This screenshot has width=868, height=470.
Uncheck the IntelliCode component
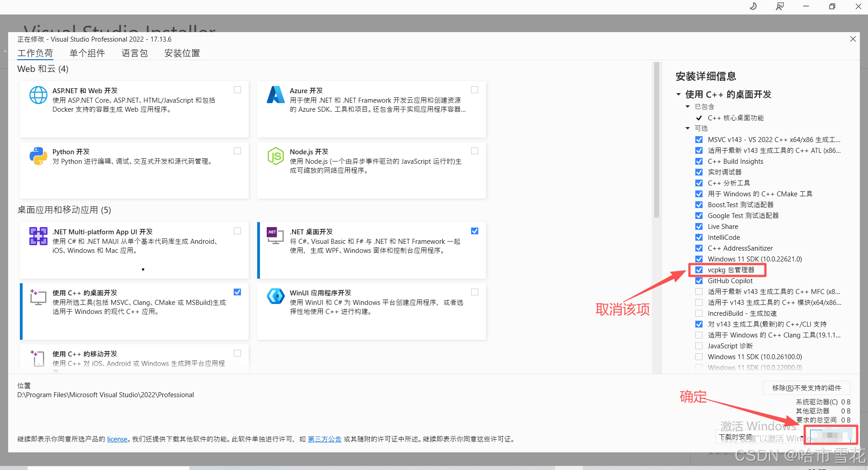[699, 237]
